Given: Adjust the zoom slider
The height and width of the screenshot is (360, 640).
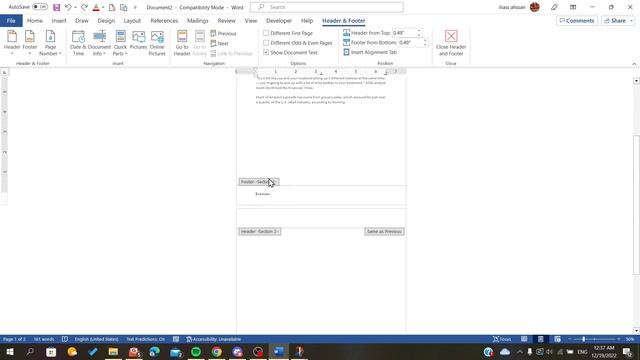Looking at the screenshot, I should (x=584, y=339).
